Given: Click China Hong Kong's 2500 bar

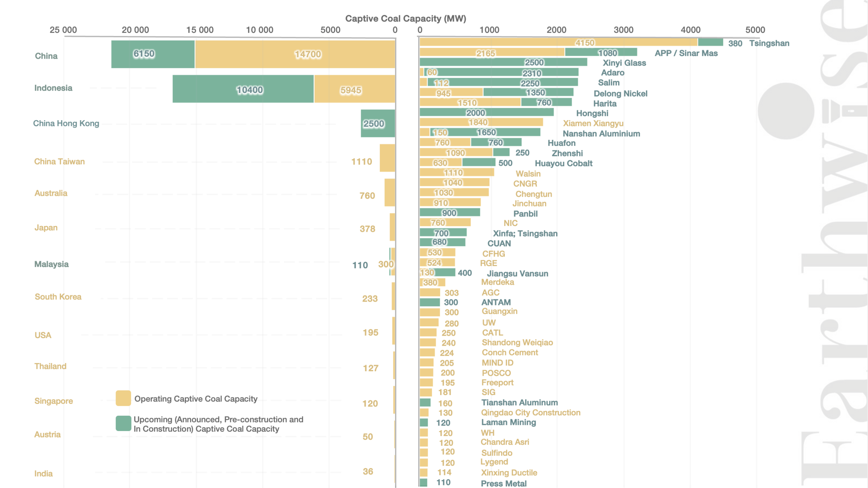Looking at the screenshot, I should (x=378, y=123).
